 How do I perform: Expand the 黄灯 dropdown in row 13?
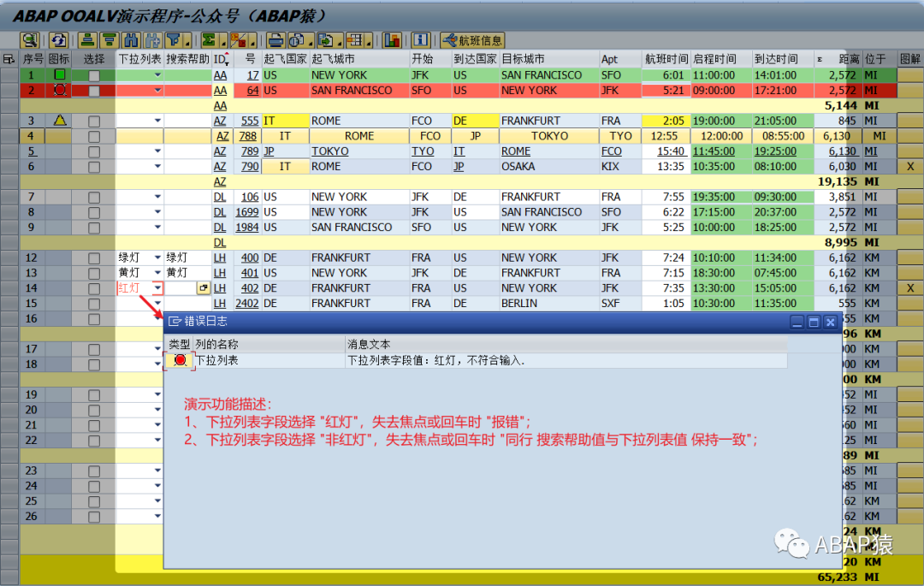(157, 273)
